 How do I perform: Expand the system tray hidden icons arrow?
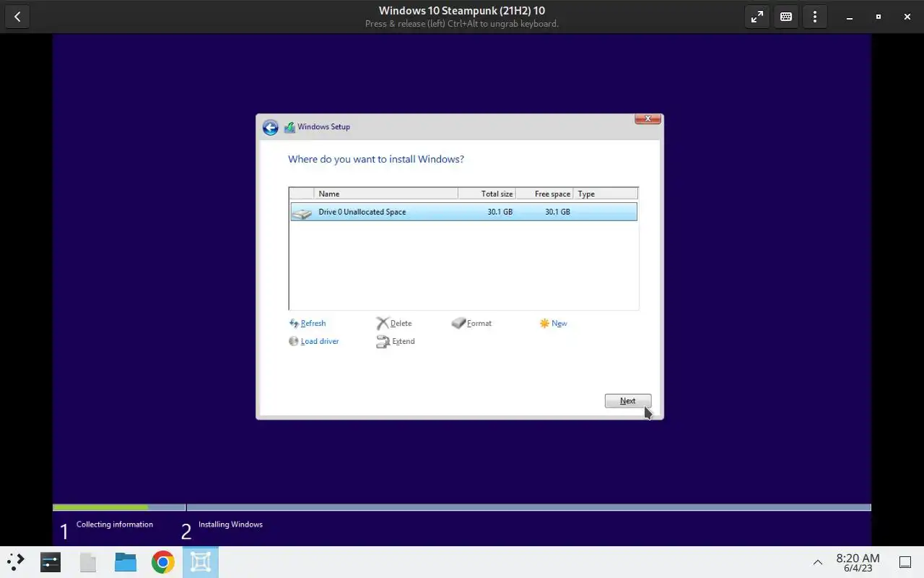[818, 562]
